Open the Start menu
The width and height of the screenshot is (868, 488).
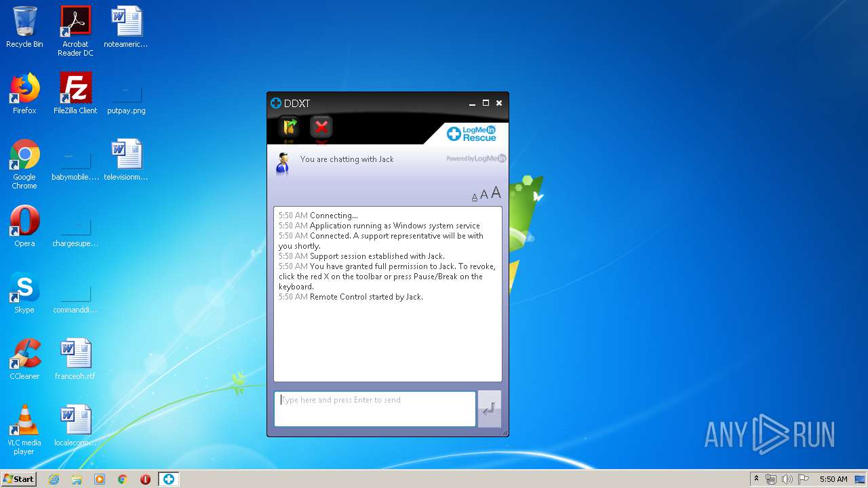point(19,479)
